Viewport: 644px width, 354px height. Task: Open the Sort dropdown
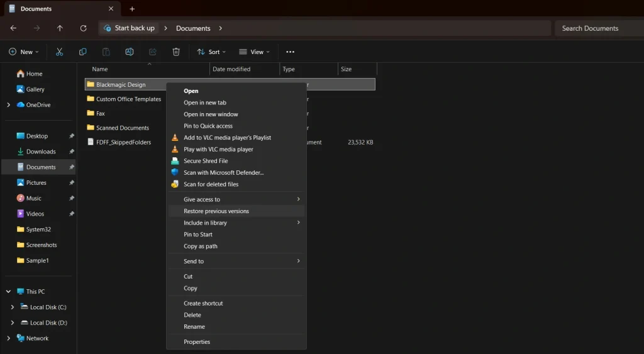coord(211,52)
